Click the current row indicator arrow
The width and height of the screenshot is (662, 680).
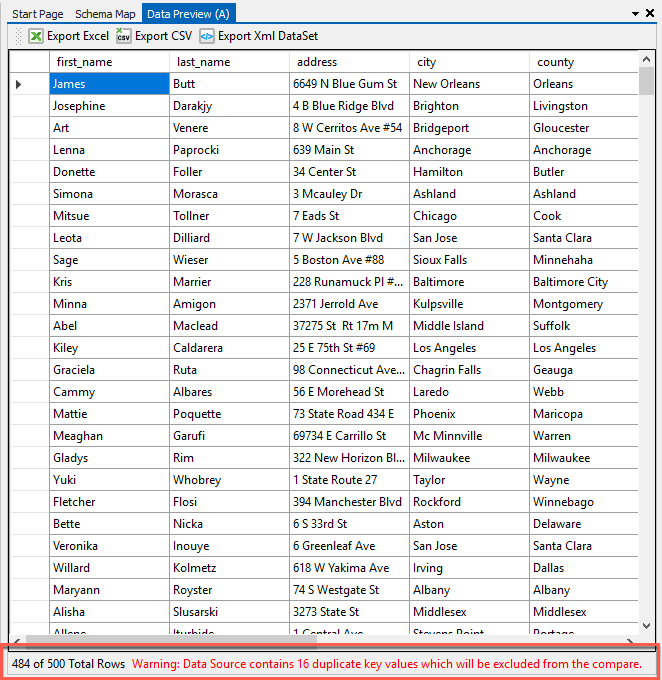tap(18, 84)
